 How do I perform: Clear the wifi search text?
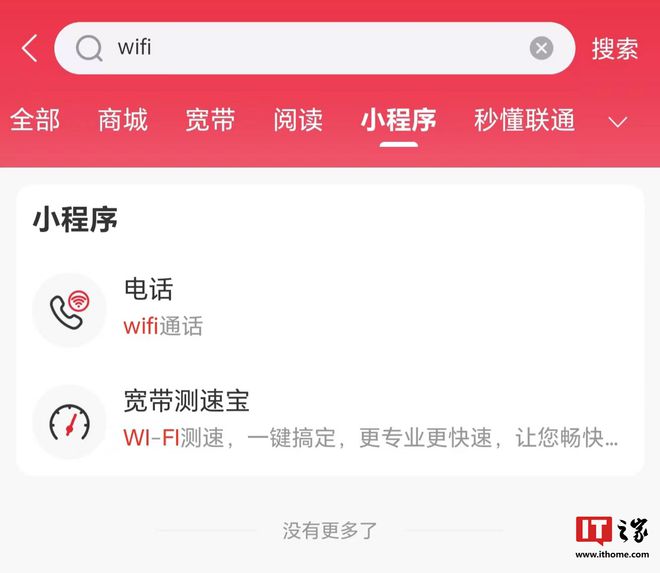pyautogui.click(x=541, y=48)
